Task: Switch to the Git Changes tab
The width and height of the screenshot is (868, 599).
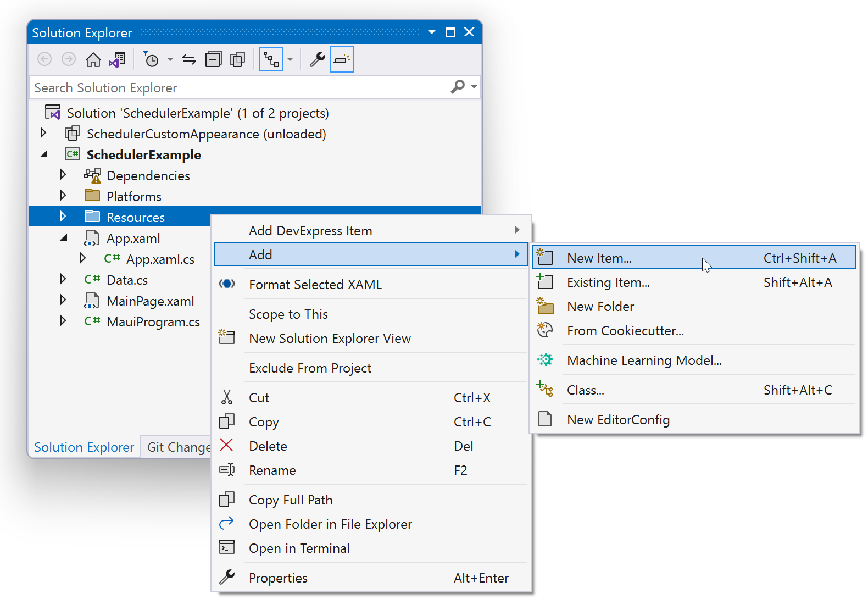Action: 178,447
